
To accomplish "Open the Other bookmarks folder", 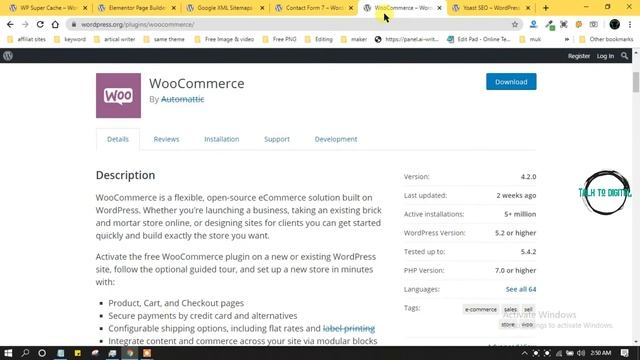I will pyautogui.click(x=606, y=39).
